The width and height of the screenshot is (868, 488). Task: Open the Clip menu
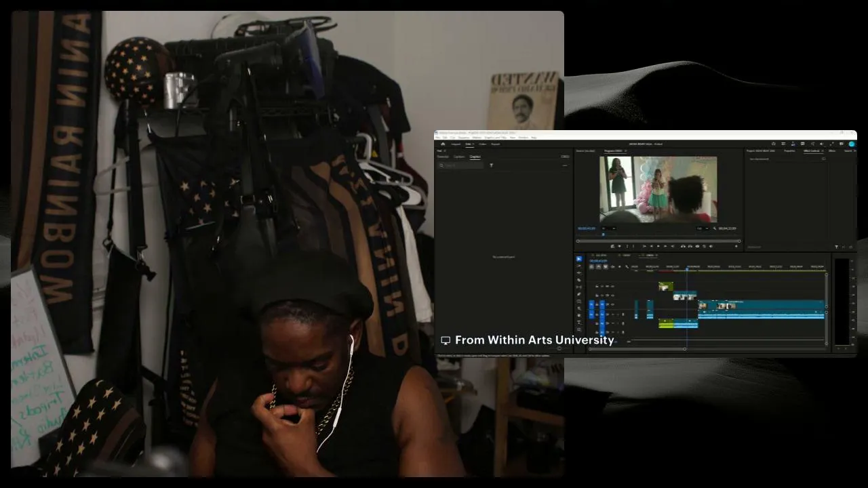[x=453, y=138]
